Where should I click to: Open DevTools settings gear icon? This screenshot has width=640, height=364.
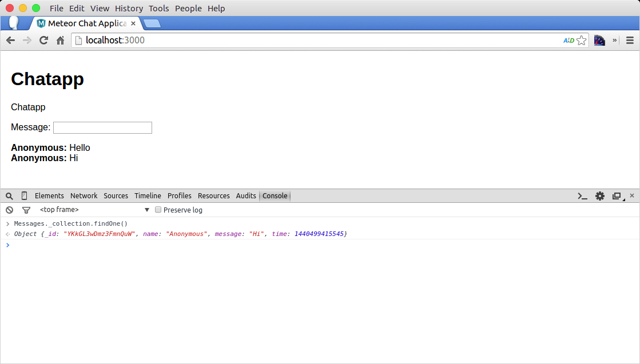pyautogui.click(x=599, y=196)
